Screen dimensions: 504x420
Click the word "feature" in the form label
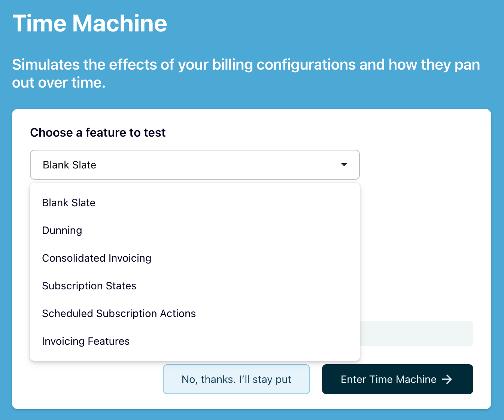point(106,133)
